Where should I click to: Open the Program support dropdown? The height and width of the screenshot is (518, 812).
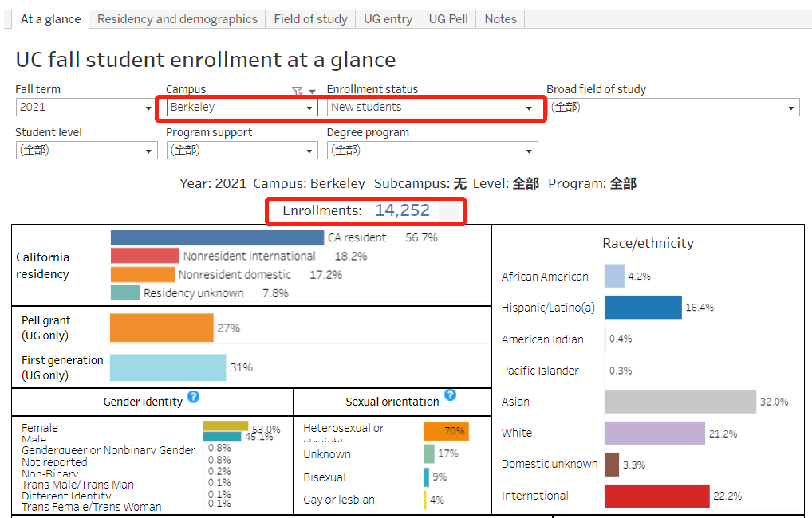(242, 151)
